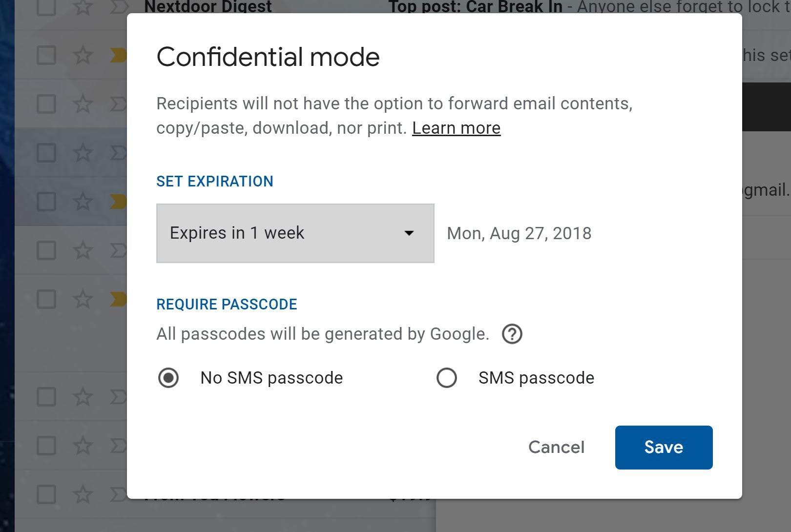Open the "Learn more" link
This screenshot has height=532, width=791.
pyautogui.click(x=456, y=128)
